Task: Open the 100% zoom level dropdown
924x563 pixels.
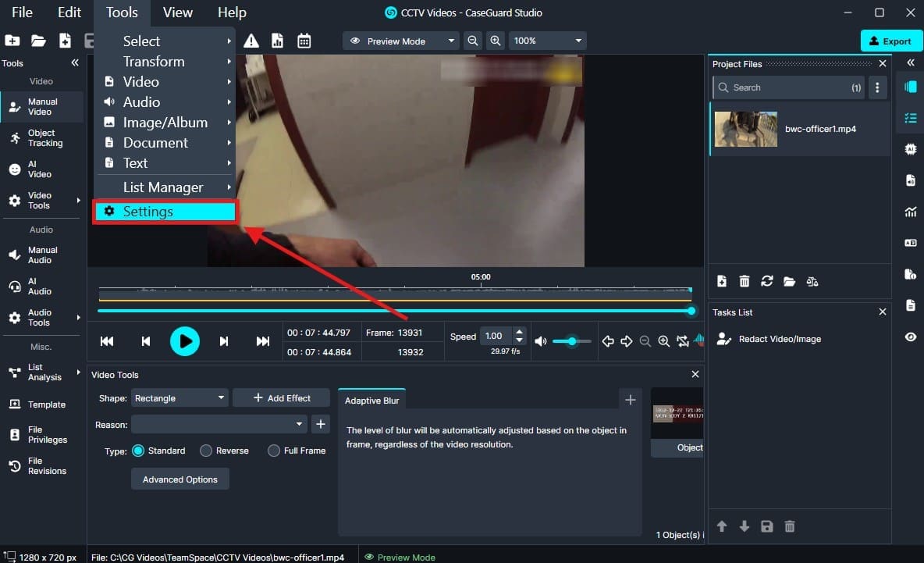Action: pyautogui.click(x=547, y=41)
